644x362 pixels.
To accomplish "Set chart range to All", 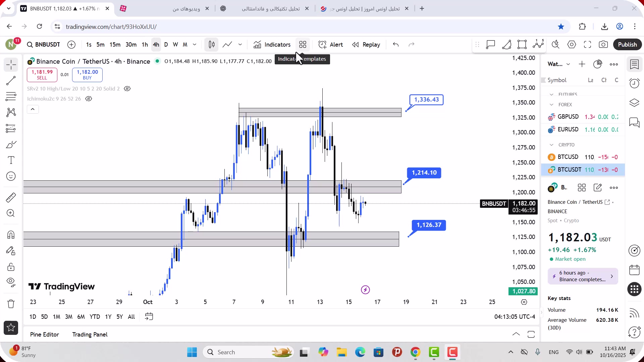I will 131,317.
